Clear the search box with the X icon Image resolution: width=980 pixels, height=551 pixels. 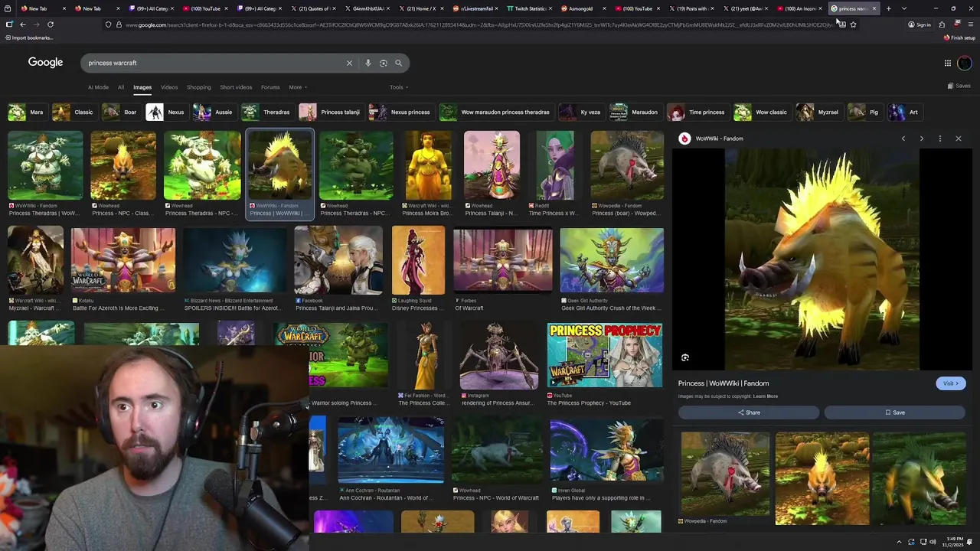point(349,63)
